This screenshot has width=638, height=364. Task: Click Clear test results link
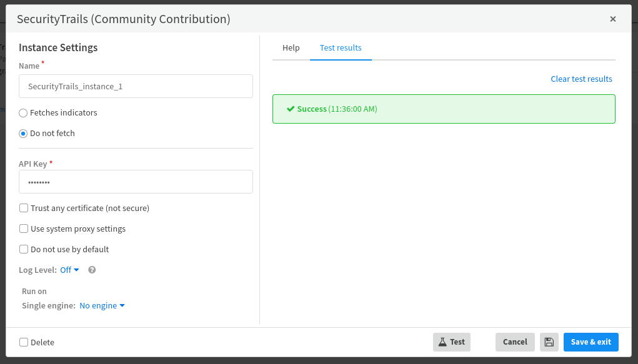pos(581,79)
